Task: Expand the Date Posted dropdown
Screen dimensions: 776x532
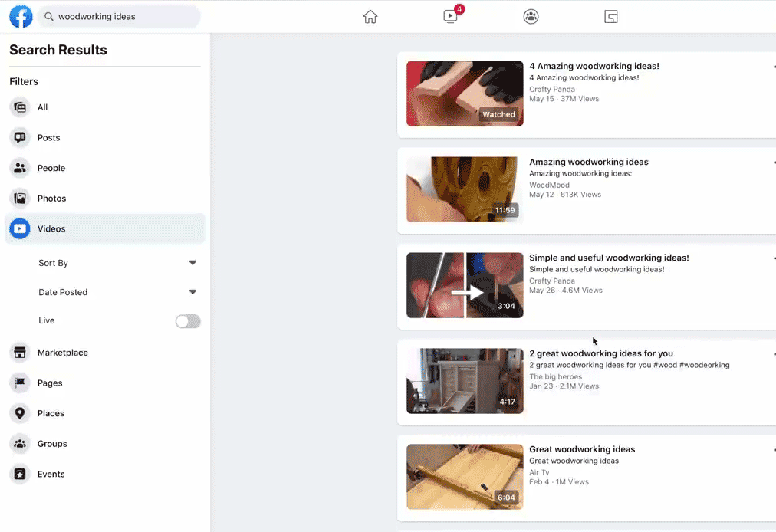Action: 117,292
